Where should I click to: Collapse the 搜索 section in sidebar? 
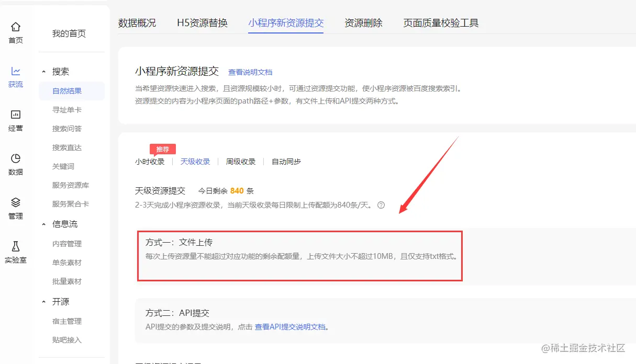pyautogui.click(x=58, y=71)
